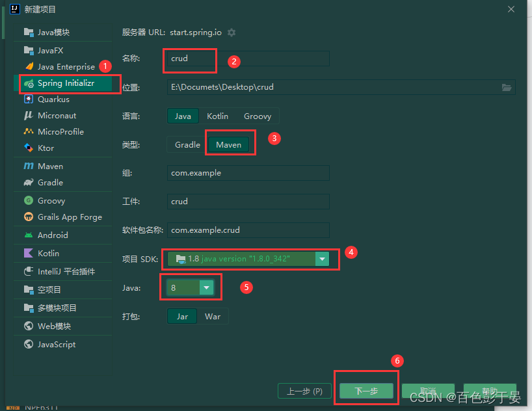This screenshot has height=411, width=532.
Task: Click the 组 com.example field
Action: click(x=248, y=173)
